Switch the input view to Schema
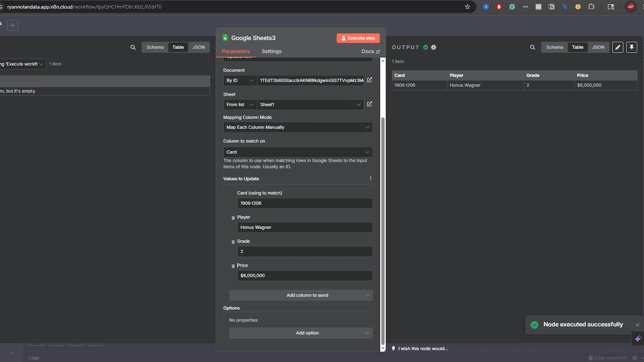 pyautogui.click(x=155, y=47)
